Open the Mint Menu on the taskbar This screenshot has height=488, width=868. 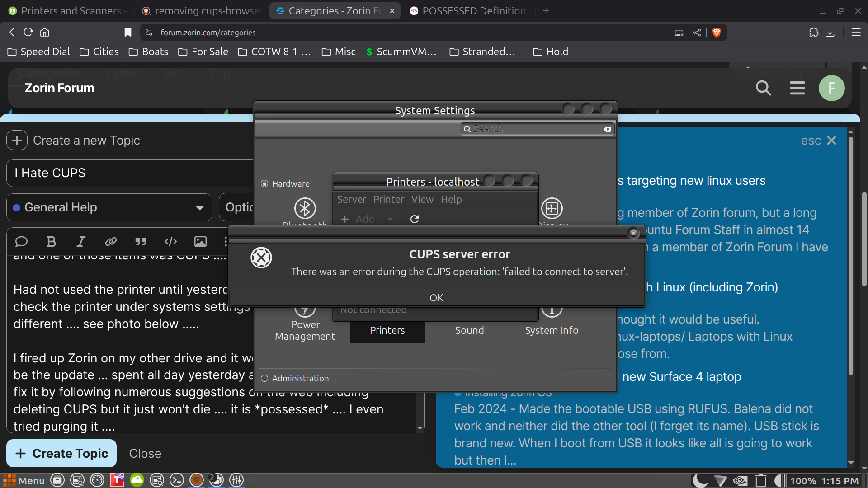pos(24,480)
